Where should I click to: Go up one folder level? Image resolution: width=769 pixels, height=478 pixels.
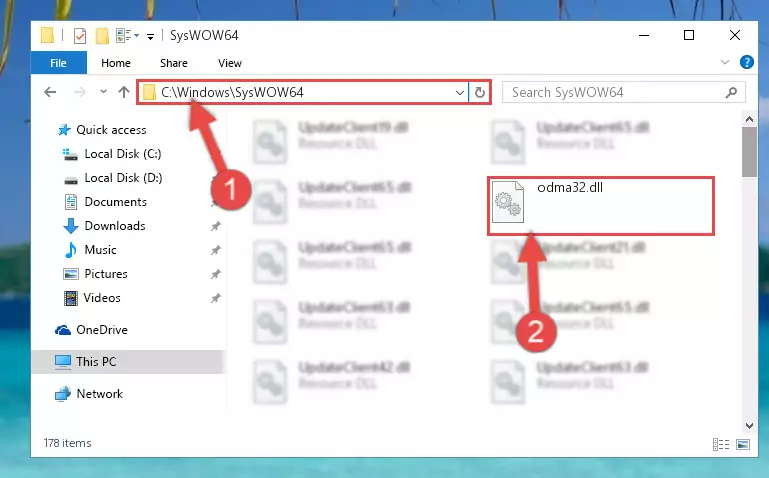tap(124, 92)
